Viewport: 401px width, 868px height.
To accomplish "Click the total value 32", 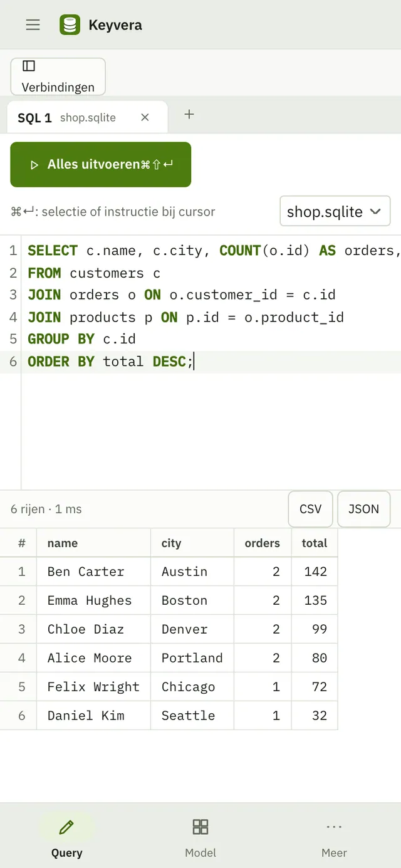I will (x=315, y=716).
